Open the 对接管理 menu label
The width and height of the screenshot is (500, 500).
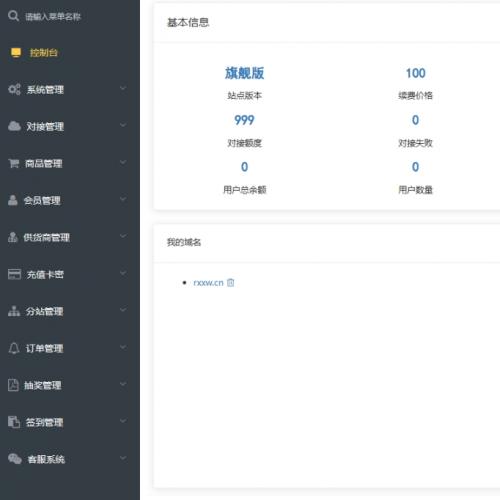[x=45, y=126]
